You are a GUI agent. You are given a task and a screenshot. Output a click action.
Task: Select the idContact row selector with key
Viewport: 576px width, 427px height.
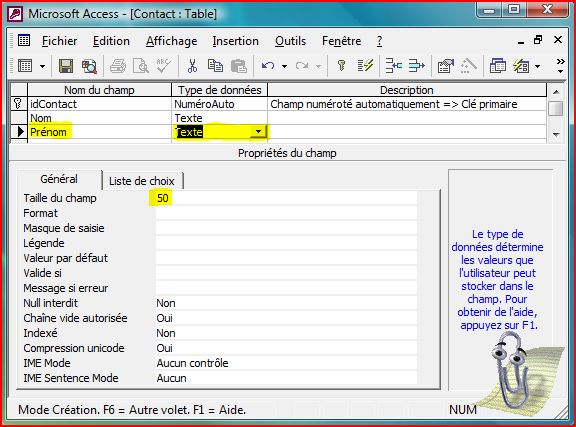[x=18, y=104]
